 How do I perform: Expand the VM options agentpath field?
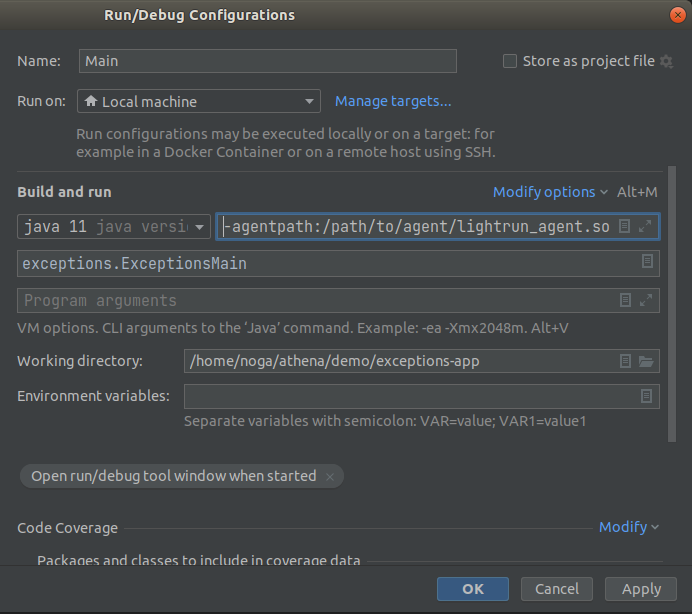645,227
